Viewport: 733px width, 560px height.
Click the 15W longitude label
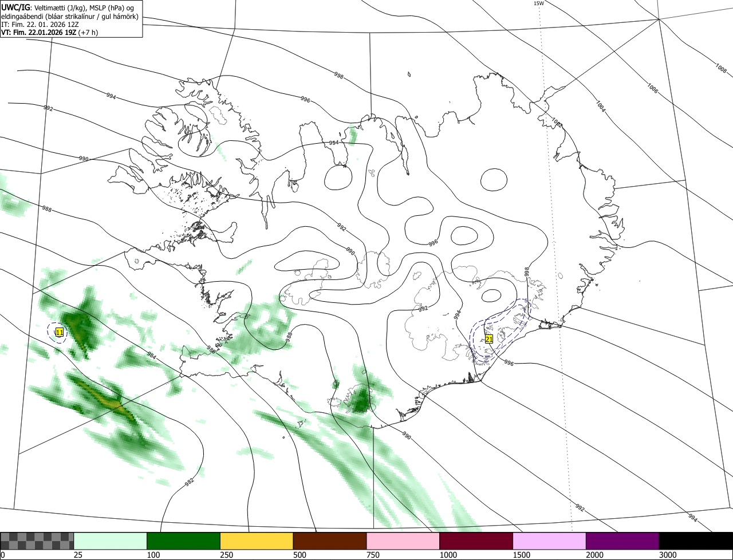(x=538, y=3)
